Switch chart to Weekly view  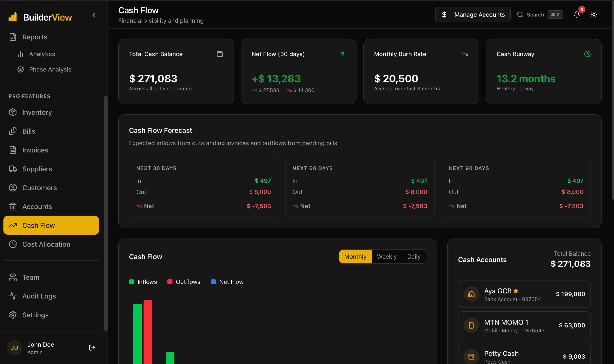point(386,257)
